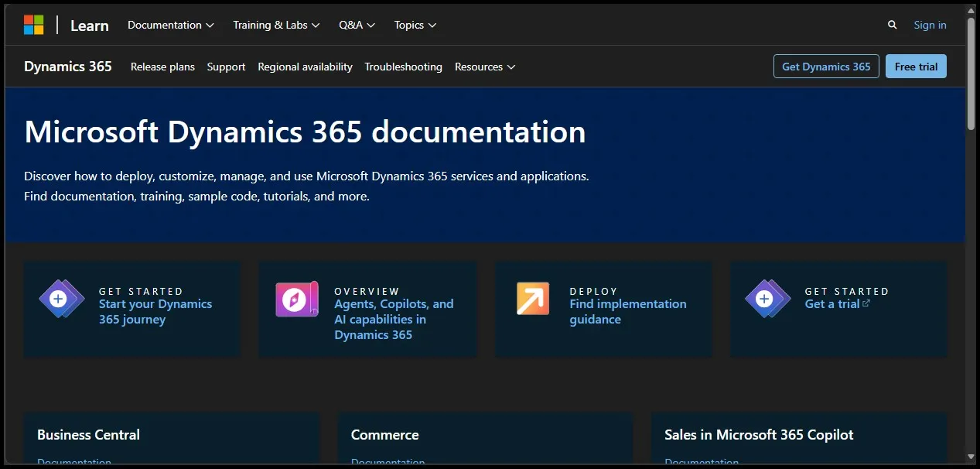
Task: Open Regional availability page
Action: [305, 67]
